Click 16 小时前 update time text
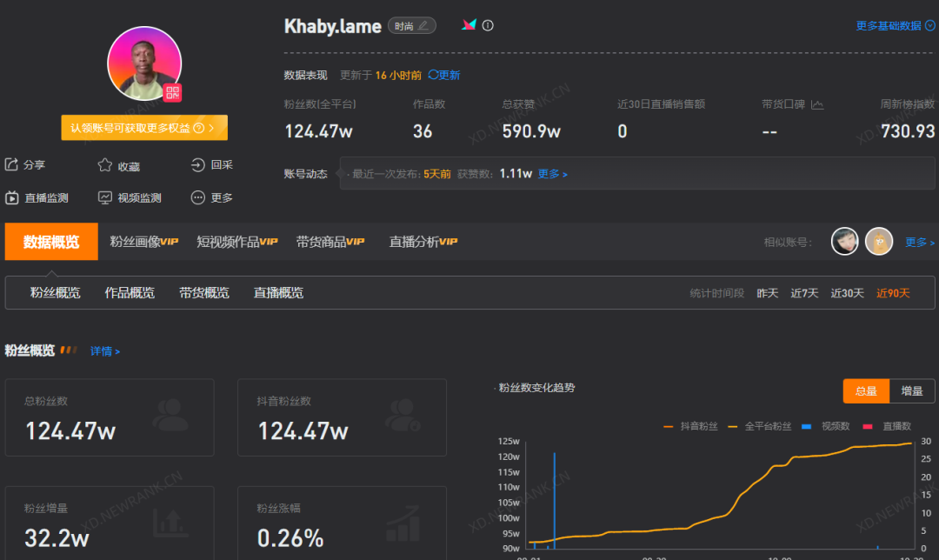The width and height of the screenshot is (939, 560). pyautogui.click(x=398, y=75)
